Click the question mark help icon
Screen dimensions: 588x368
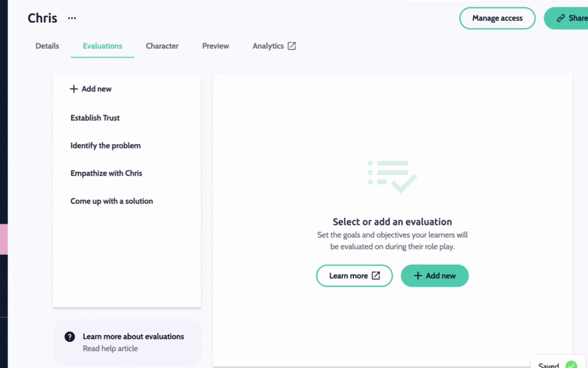(x=69, y=337)
